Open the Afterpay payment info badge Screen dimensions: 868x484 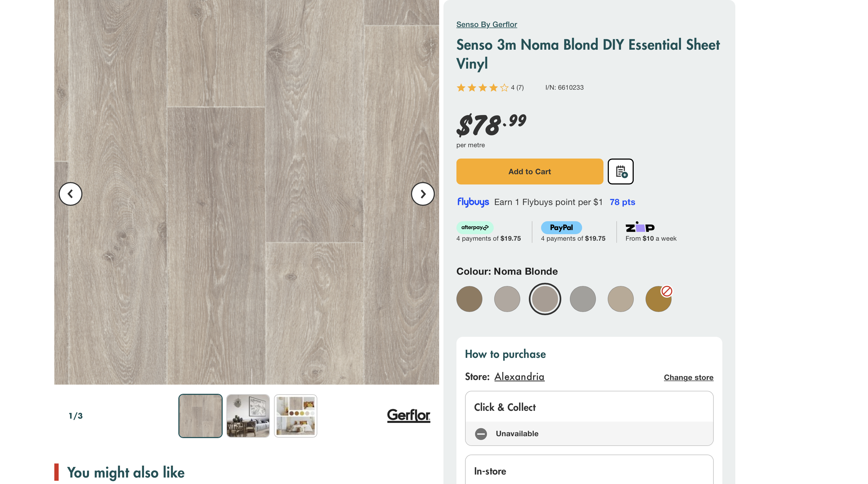pos(475,228)
